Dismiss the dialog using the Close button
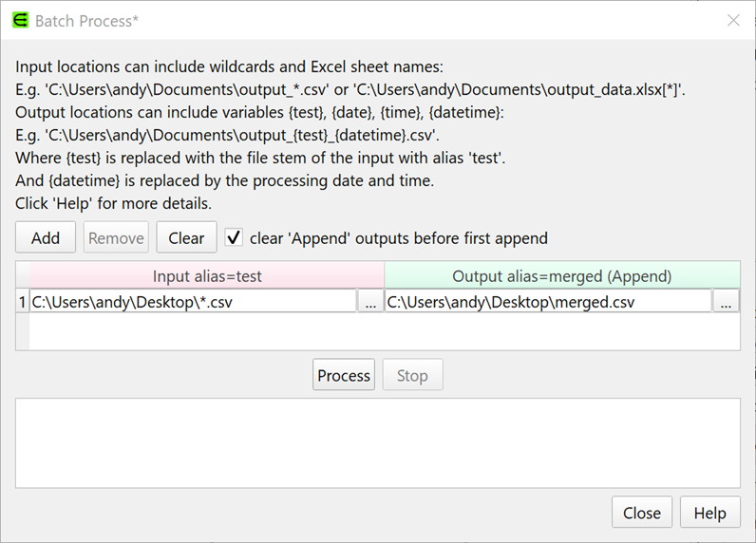756x543 pixels. pos(641,513)
